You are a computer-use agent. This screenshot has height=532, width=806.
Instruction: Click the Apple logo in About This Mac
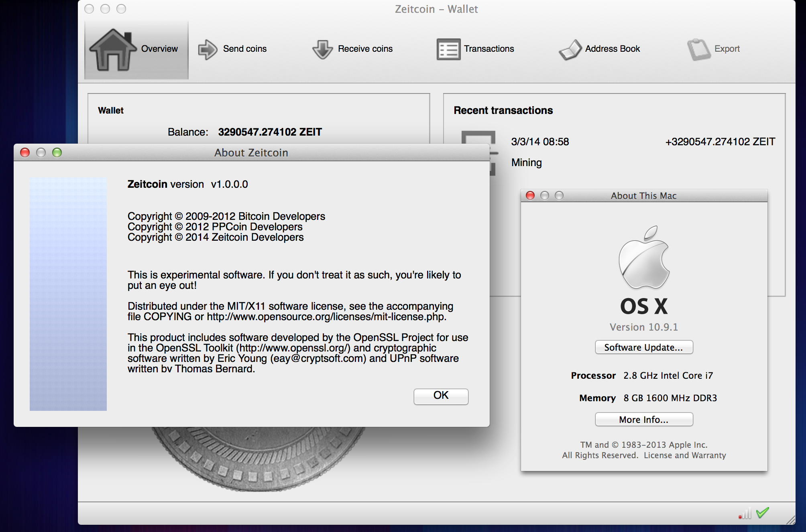[644, 257]
